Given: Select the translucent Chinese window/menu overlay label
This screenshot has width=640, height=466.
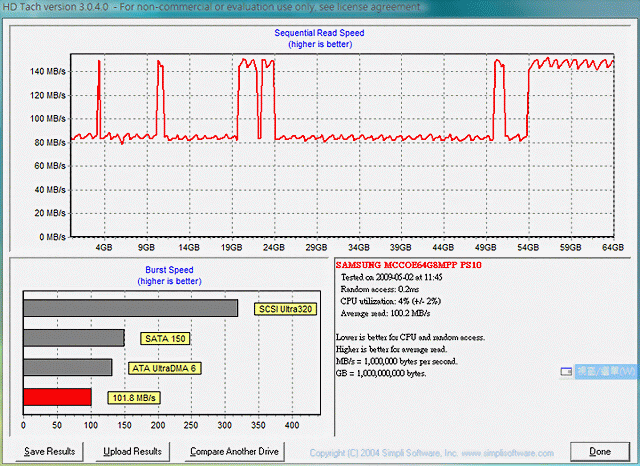Looking at the screenshot, I should [607, 370].
